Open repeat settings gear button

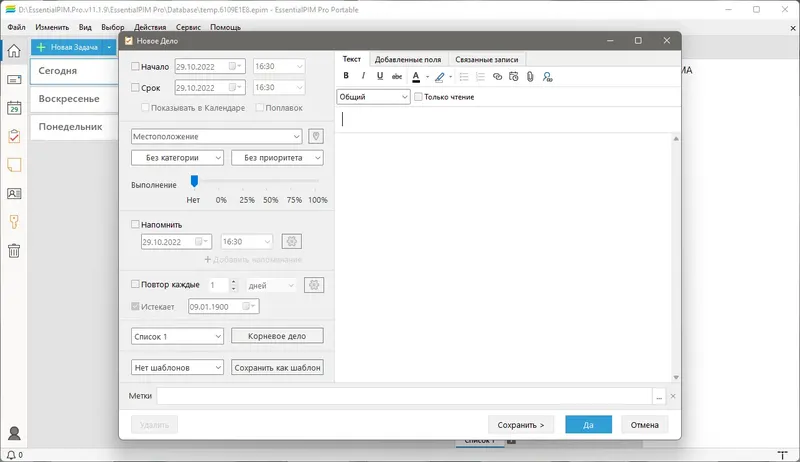coord(314,285)
